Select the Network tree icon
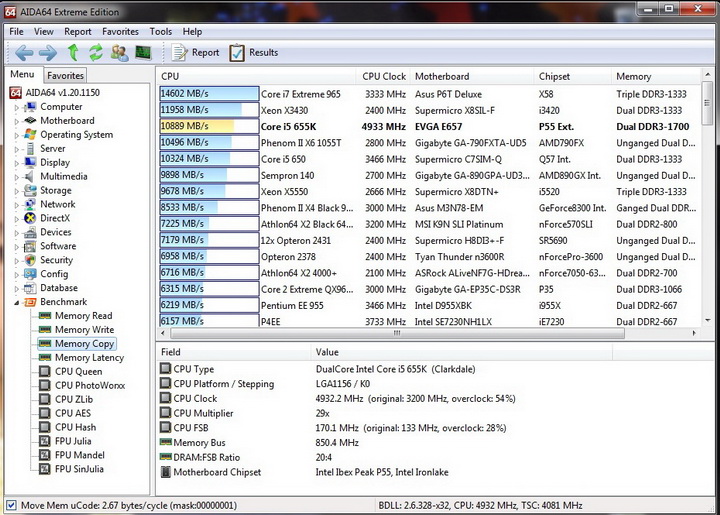The image size is (720, 515). 30,204
